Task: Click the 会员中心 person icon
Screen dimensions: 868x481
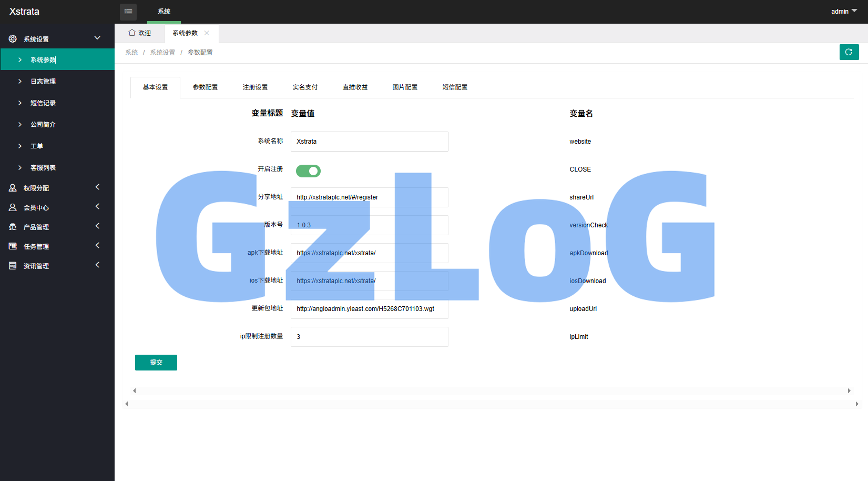Action: pos(13,207)
